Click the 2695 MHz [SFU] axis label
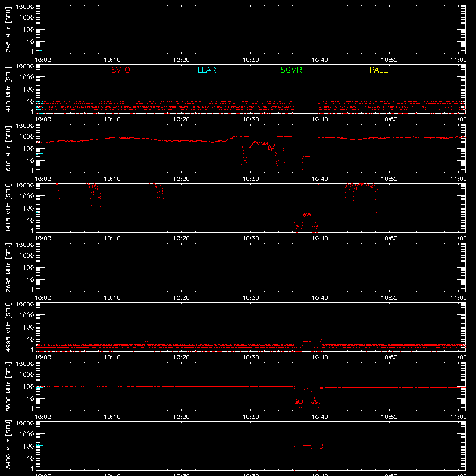Viewport: 476px width, 476px height. click(x=8, y=267)
